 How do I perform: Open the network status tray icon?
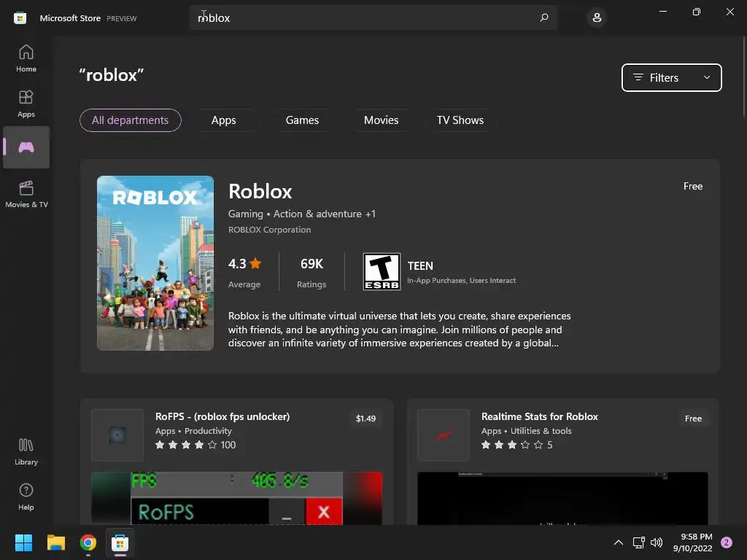[x=638, y=542]
